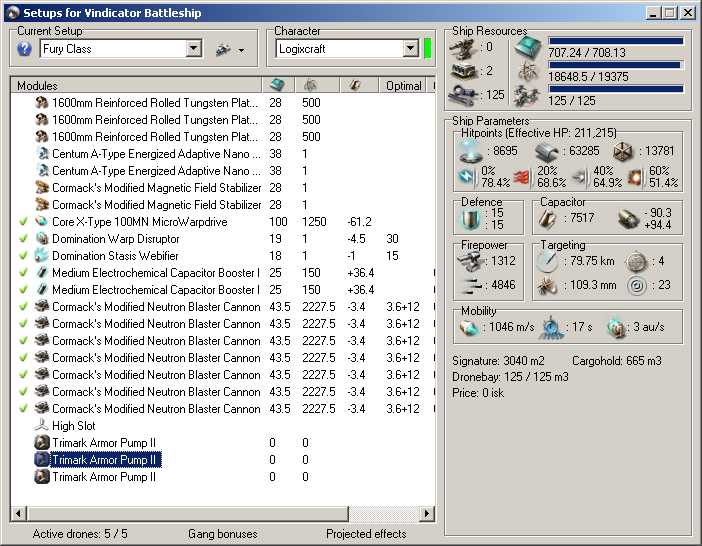Click the CPU column header icon
Screen dimensions: 702x546
point(278,85)
